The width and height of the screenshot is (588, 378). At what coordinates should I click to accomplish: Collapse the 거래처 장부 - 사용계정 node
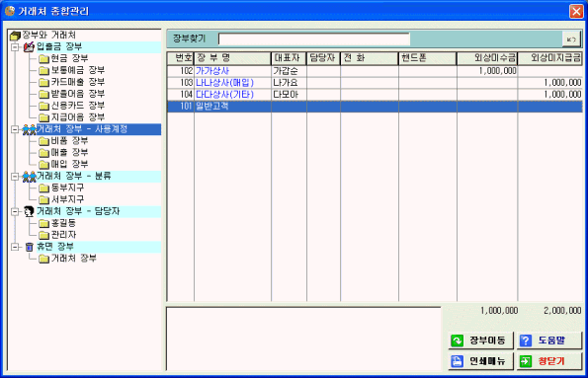coord(15,129)
